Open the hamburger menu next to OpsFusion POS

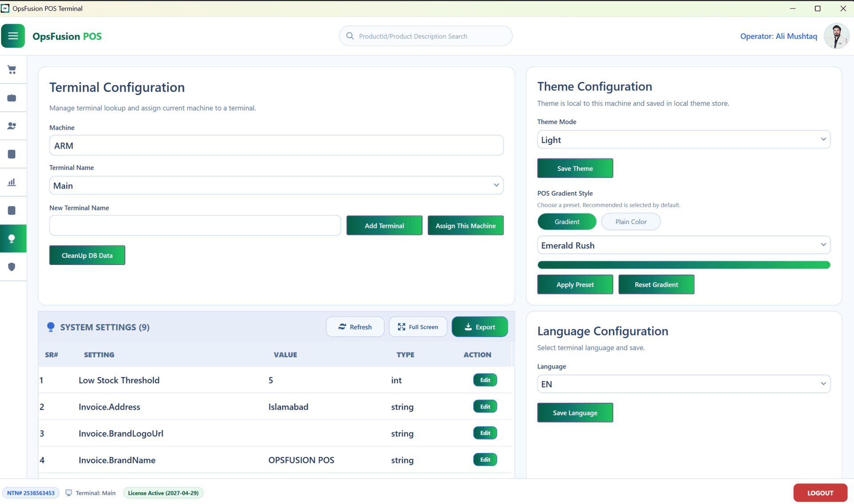(x=13, y=36)
